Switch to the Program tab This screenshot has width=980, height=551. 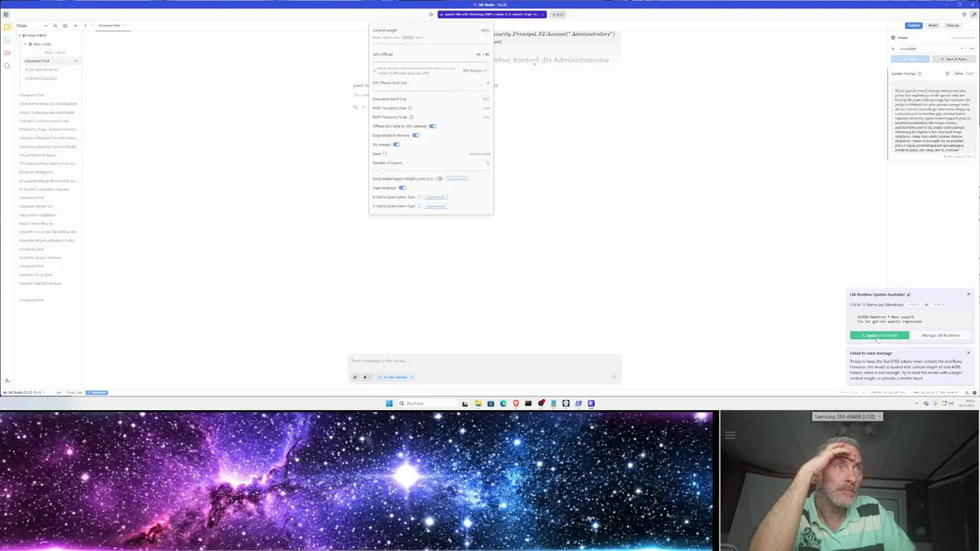click(x=952, y=25)
